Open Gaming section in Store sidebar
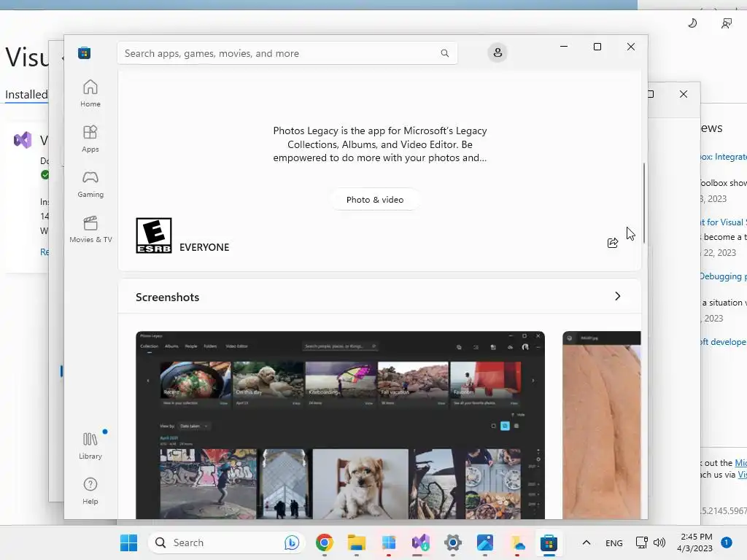 coord(90,184)
